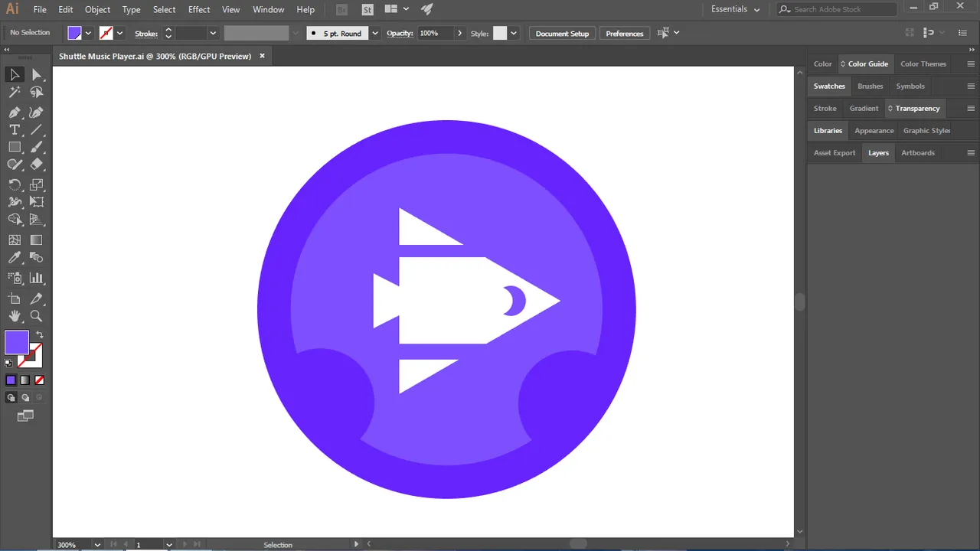The image size is (980, 551).
Task: Enable Draw Normal mode
Action: pos(11,398)
